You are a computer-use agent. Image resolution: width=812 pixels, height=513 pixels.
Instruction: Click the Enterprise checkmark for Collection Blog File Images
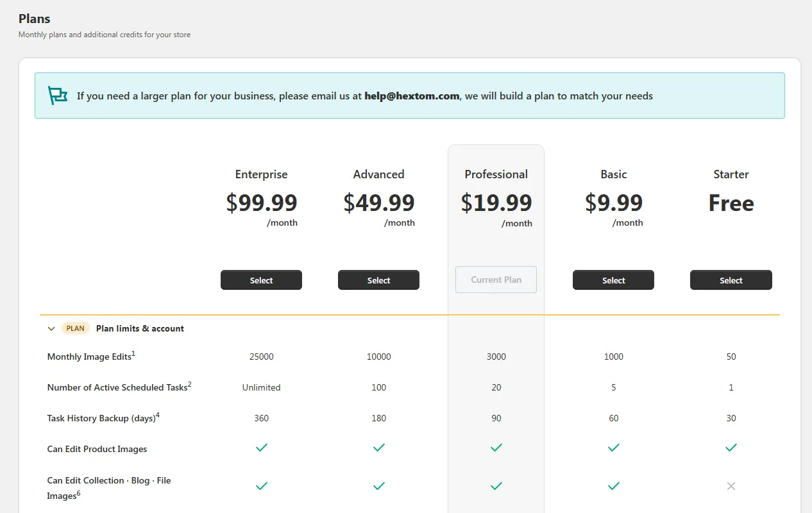[261, 486]
